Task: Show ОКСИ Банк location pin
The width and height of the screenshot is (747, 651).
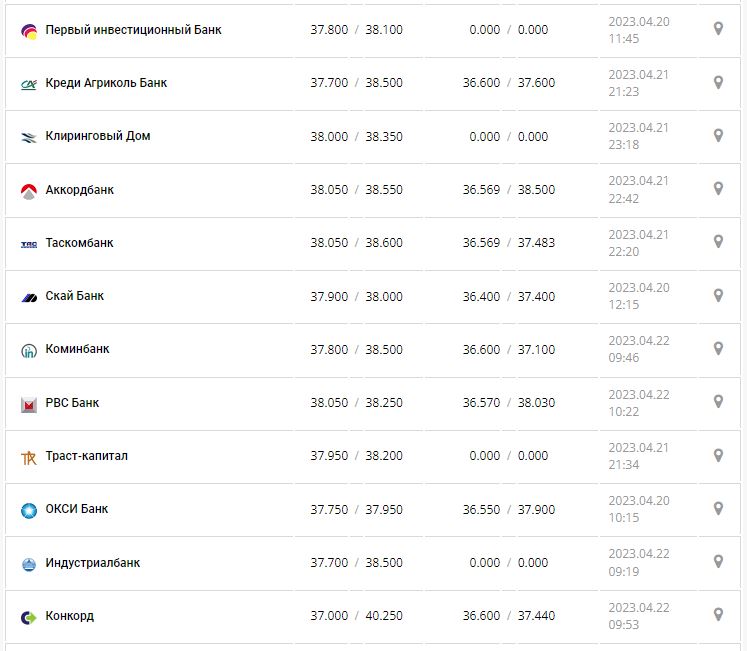Action: (x=718, y=508)
